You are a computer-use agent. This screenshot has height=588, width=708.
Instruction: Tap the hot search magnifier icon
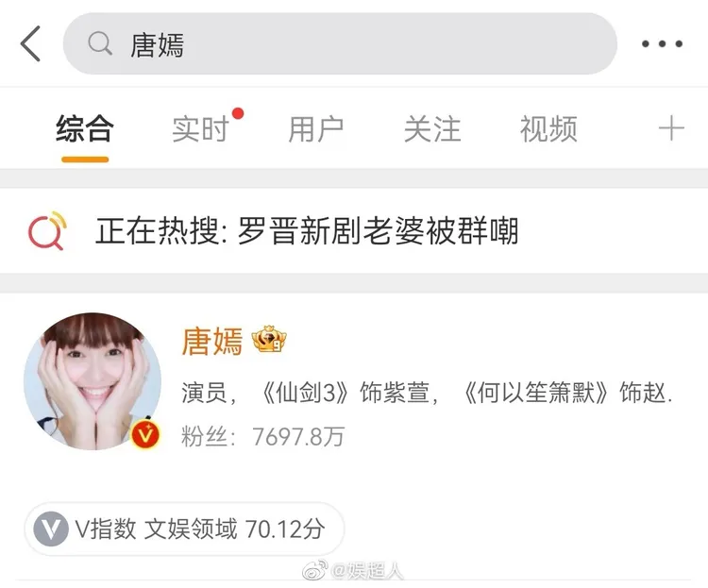[47, 231]
